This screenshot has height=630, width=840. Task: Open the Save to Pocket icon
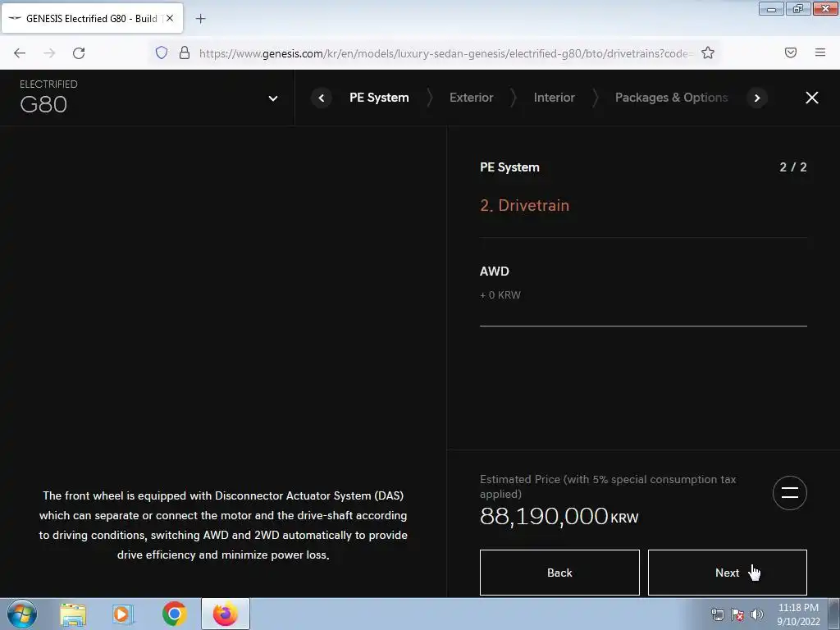pyautogui.click(x=791, y=52)
